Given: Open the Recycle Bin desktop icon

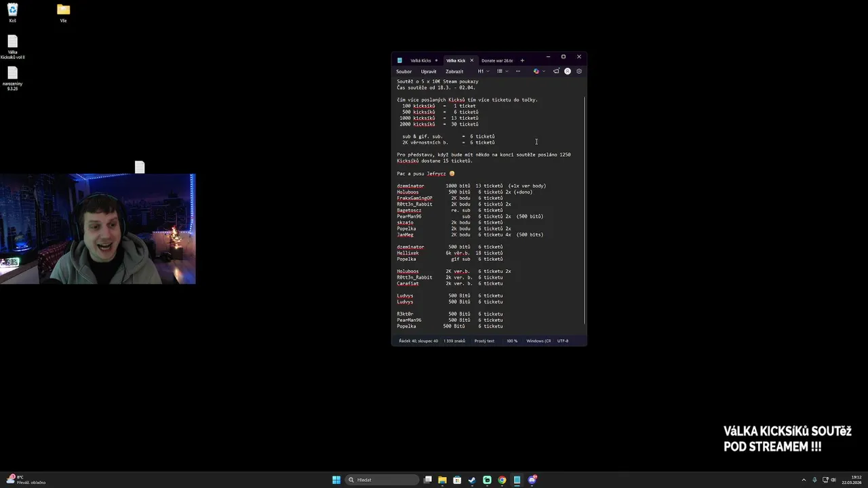Looking at the screenshot, I should [12, 12].
